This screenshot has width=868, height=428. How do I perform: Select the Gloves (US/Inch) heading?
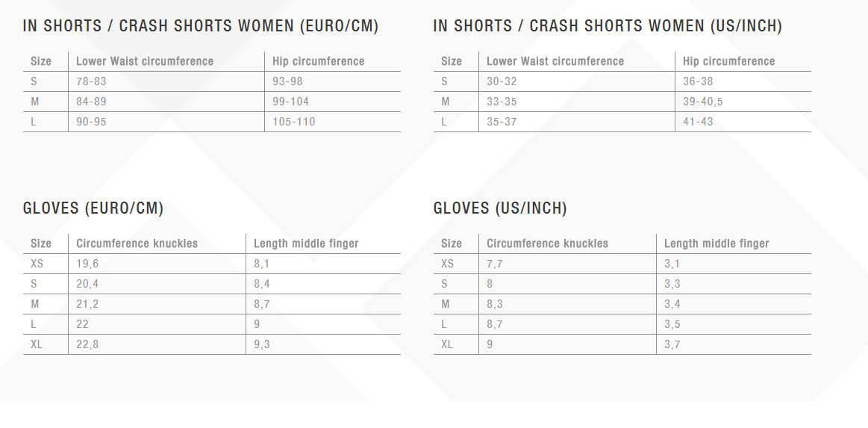(x=500, y=208)
